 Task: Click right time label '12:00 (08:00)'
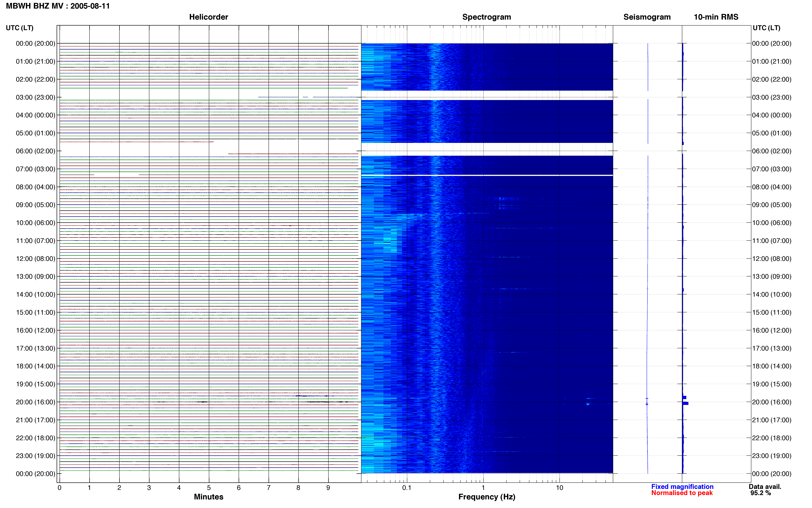click(772, 259)
